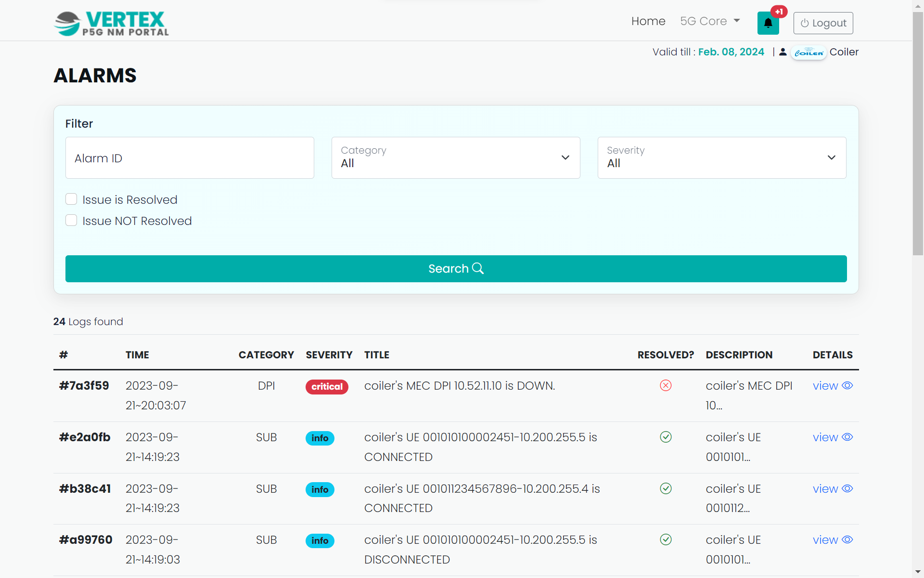
Task: Click the critical severity badge on alarm #7a3f59
Action: click(327, 386)
